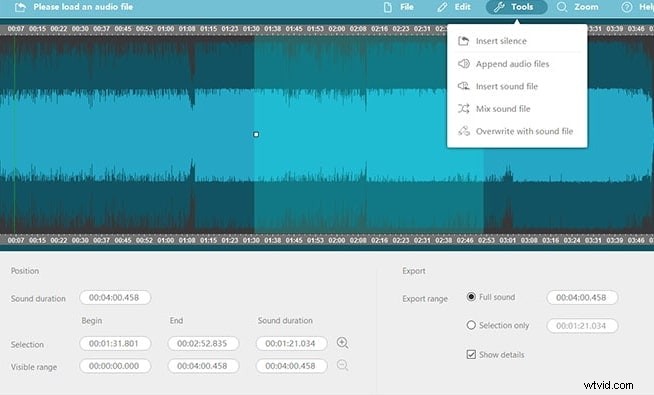Click the Visible range Begin field 00:00:00.000
The image size is (654, 395).
[x=115, y=366]
